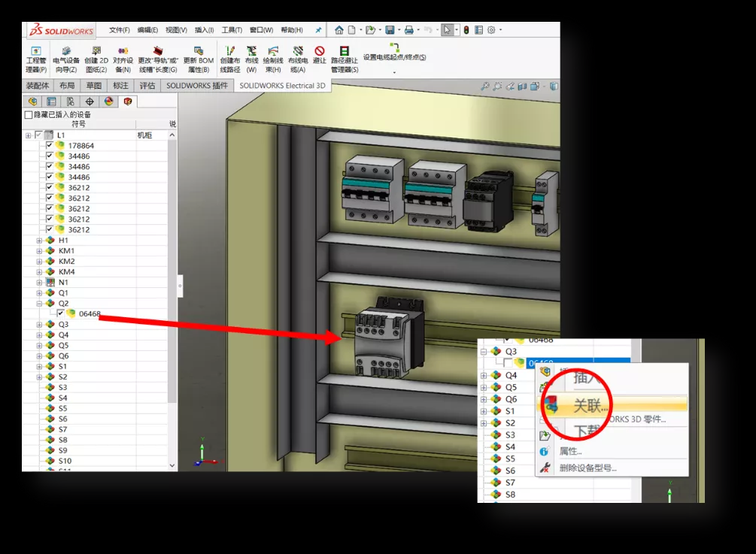
Task: Expand the H1 tree node
Action: pyautogui.click(x=39, y=241)
